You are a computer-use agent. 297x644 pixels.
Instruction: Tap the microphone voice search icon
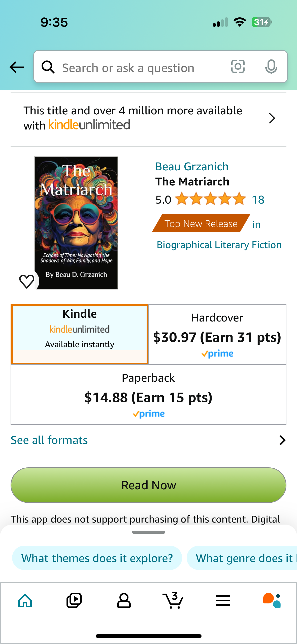271,67
